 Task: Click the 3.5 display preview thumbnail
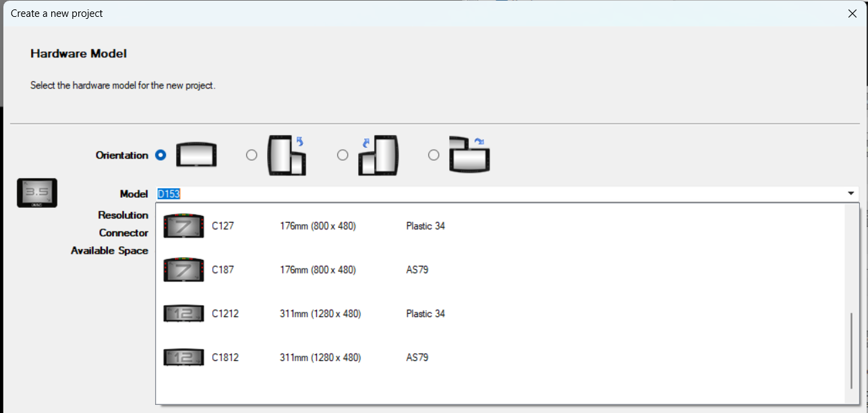(x=37, y=192)
